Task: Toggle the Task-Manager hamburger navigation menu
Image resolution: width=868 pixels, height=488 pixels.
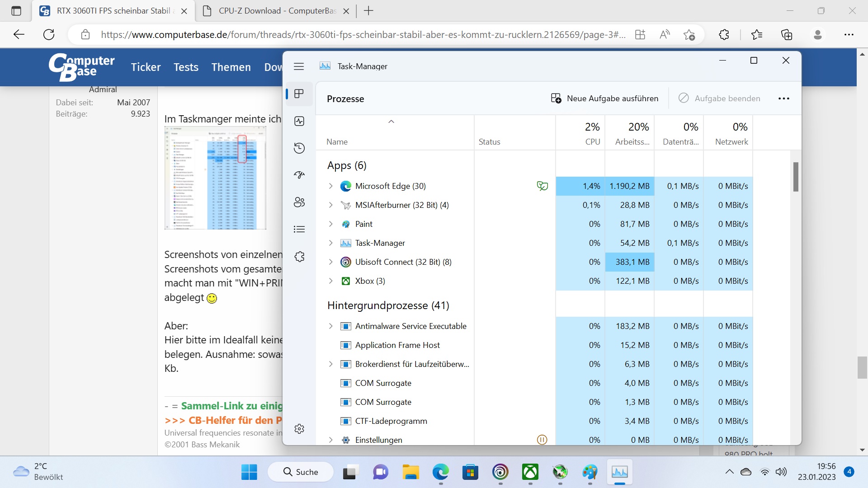Action: click(x=299, y=66)
